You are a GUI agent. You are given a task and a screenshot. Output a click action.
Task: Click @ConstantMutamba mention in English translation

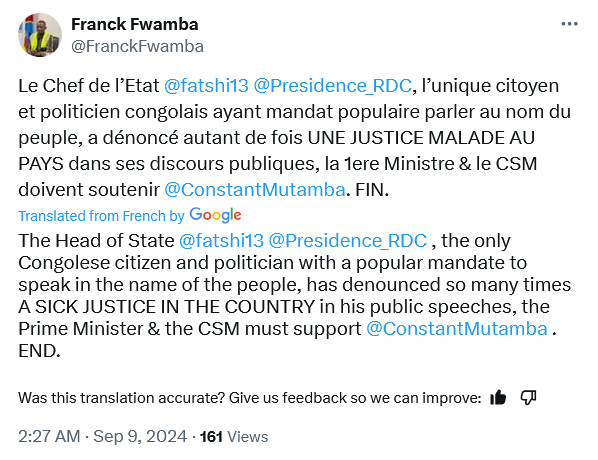[x=457, y=329]
